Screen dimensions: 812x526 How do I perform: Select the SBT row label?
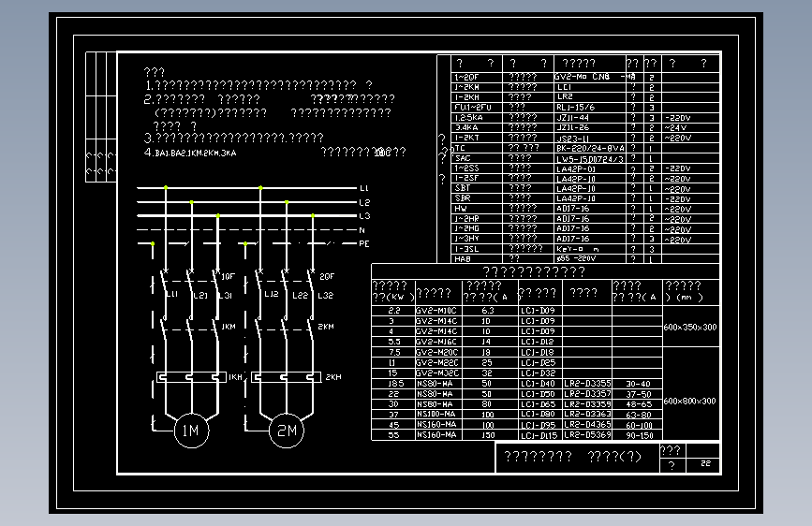click(x=463, y=188)
